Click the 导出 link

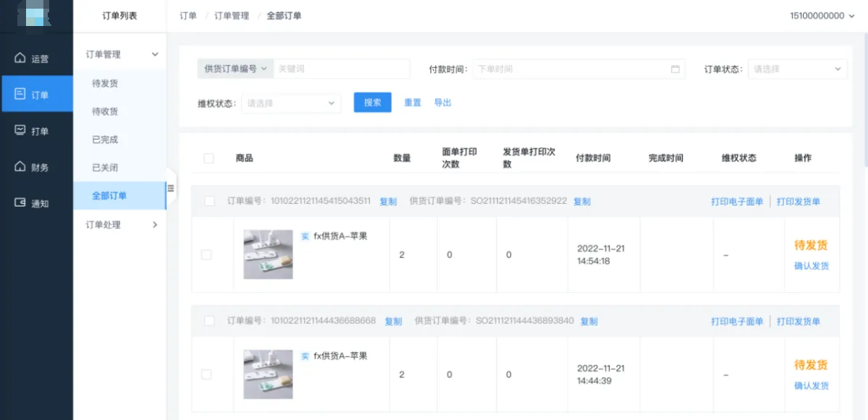click(443, 103)
